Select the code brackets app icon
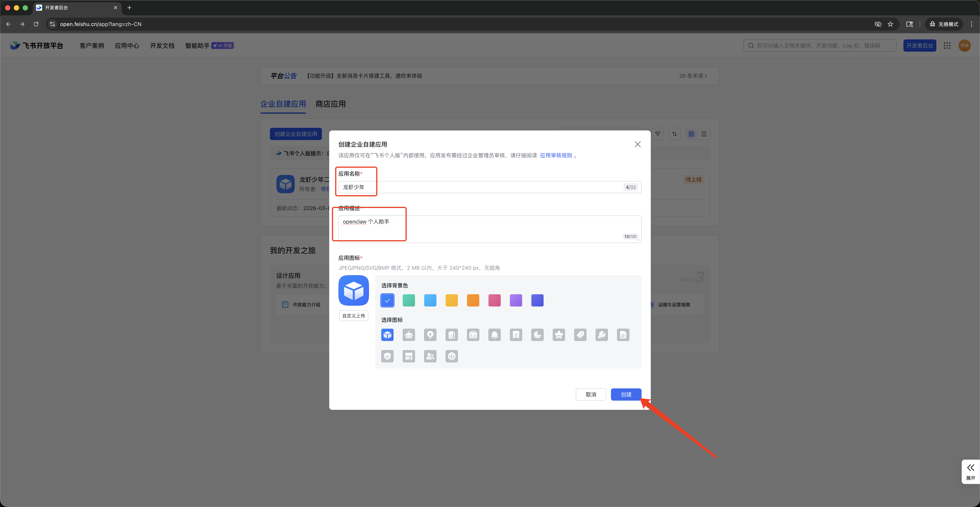Image resolution: width=980 pixels, height=507 pixels. (x=452, y=356)
